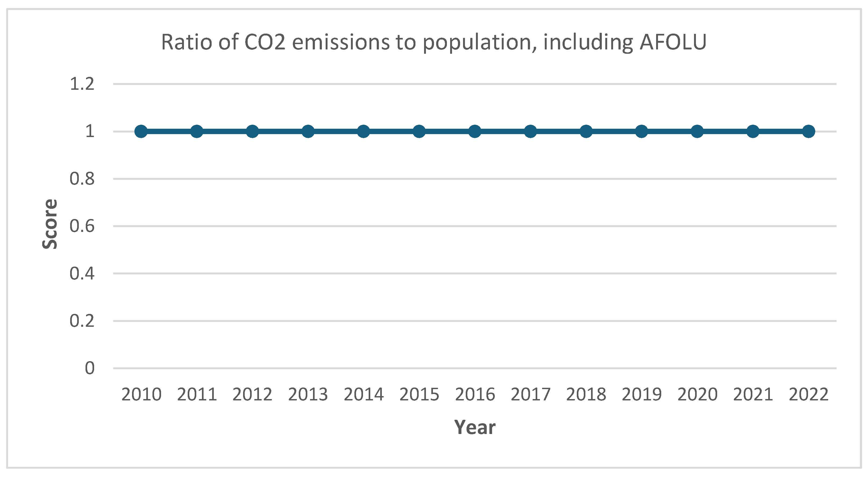Click the 2014 data point marker
The width and height of the screenshot is (868, 477).
click(364, 131)
